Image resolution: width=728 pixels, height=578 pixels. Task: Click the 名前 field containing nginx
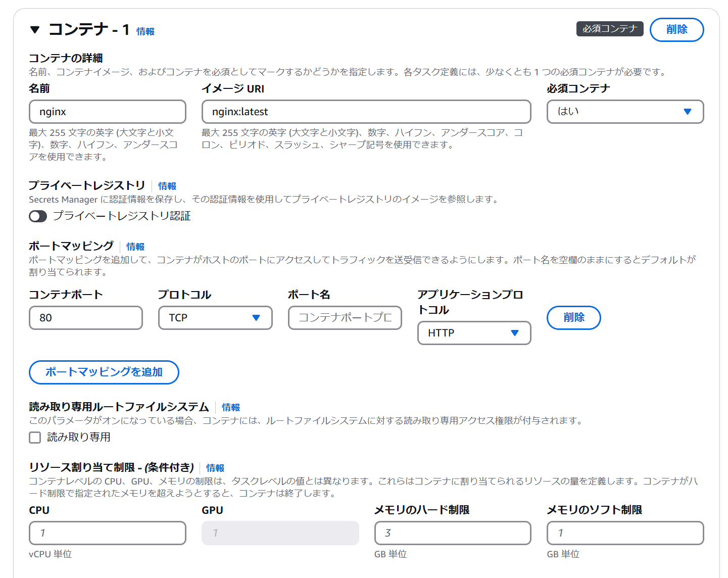pyautogui.click(x=108, y=112)
